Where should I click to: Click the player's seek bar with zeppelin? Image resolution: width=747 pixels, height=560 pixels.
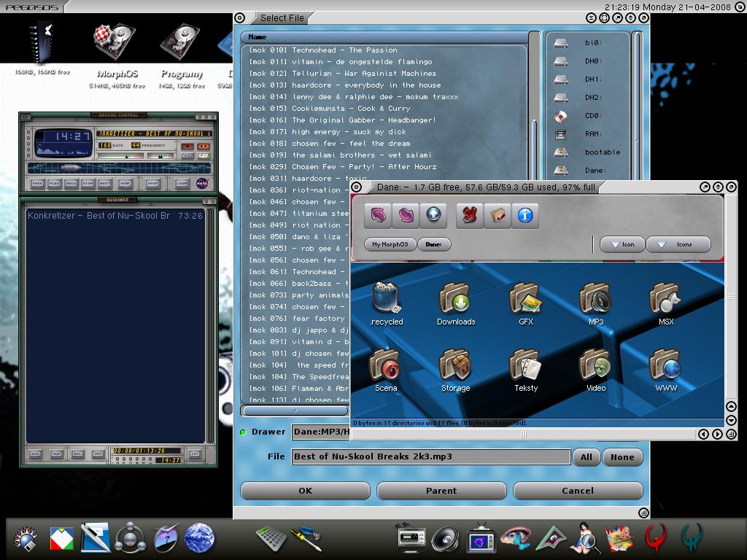119,168
